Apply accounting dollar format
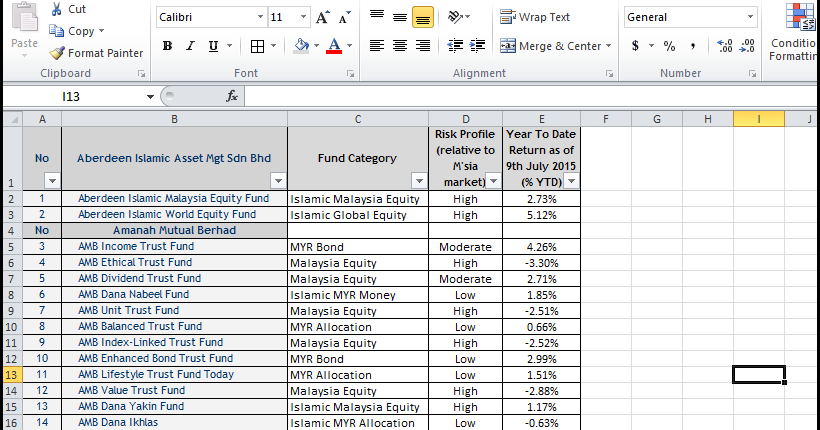 click(x=635, y=46)
